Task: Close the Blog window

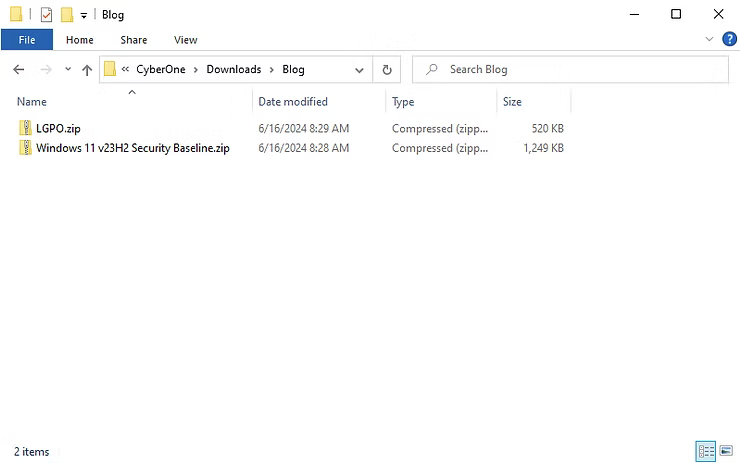Action: [718, 15]
